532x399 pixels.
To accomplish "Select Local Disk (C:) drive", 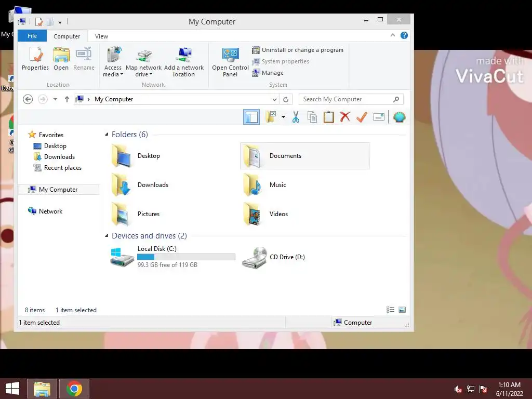I will coord(172,257).
